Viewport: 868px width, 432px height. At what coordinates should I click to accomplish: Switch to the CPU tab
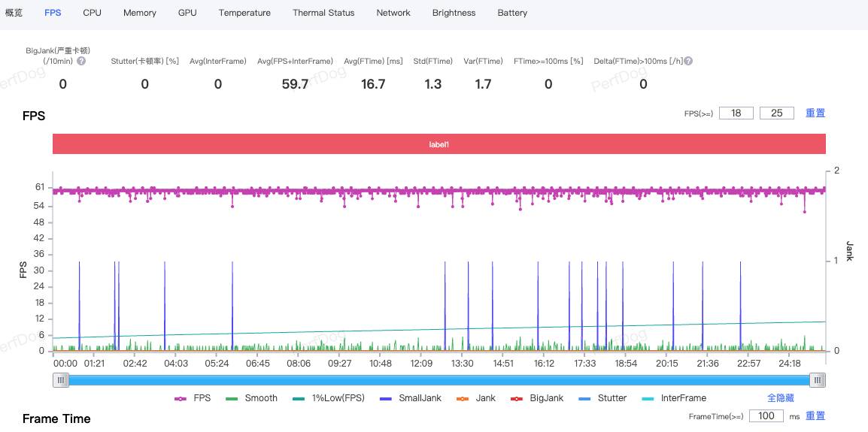(92, 13)
